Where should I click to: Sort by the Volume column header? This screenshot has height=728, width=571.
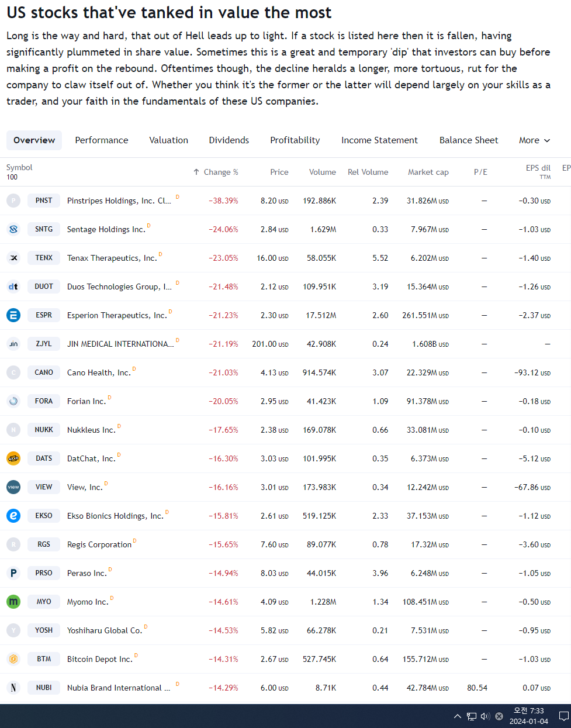pos(323,172)
